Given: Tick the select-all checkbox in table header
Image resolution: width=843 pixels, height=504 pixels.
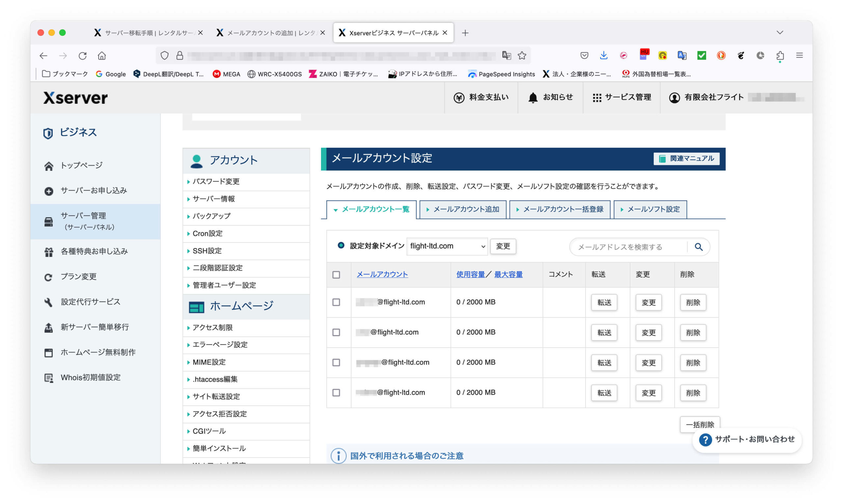Looking at the screenshot, I should coord(336,275).
